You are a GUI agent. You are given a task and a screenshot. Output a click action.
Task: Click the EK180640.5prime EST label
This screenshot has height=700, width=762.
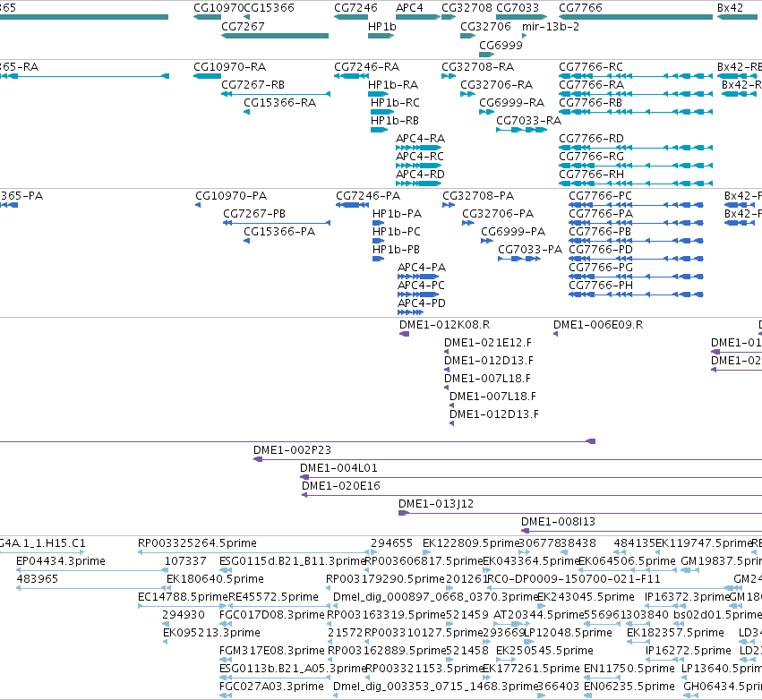pyautogui.click(x=215, y=579)
